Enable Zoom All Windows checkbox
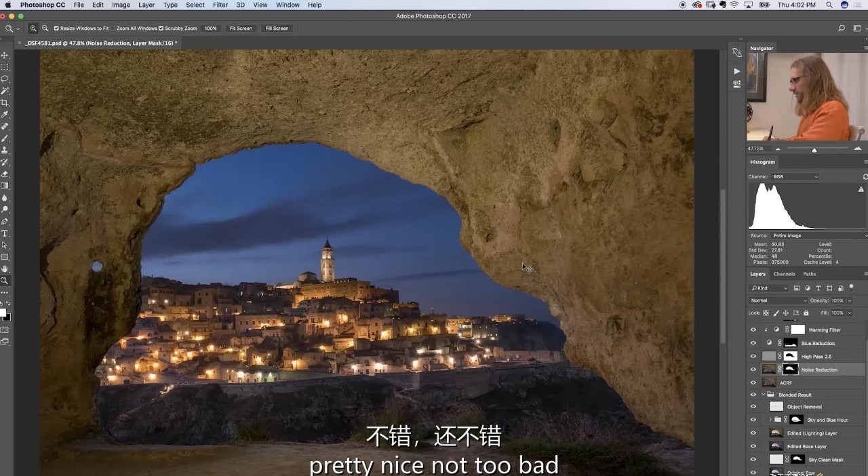 tap(113, 28)
